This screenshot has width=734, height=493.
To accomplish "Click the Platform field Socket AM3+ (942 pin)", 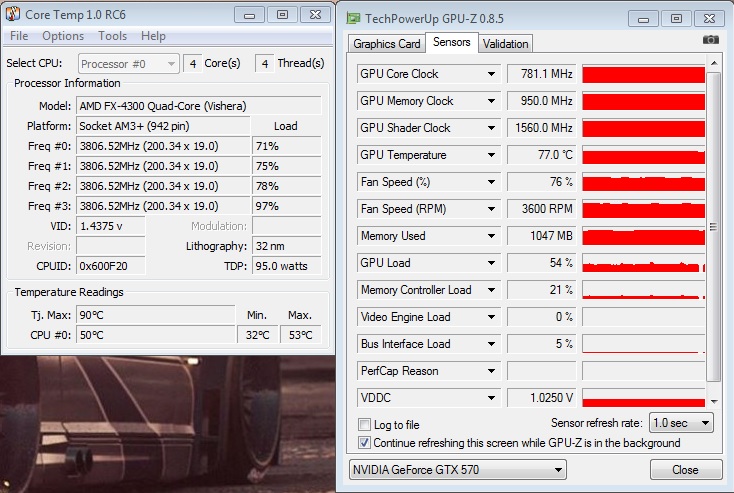I will pos(163,126).
